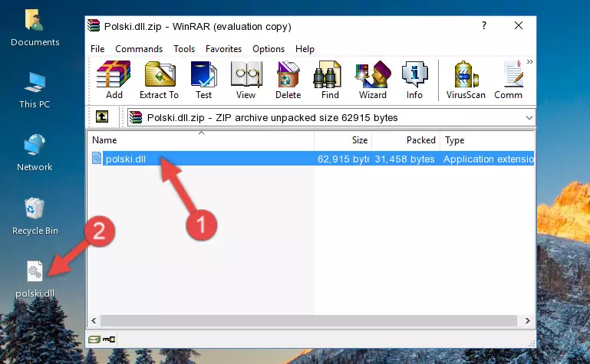
Task: Click the Delete toolbar icon
Action: point(288,80)
